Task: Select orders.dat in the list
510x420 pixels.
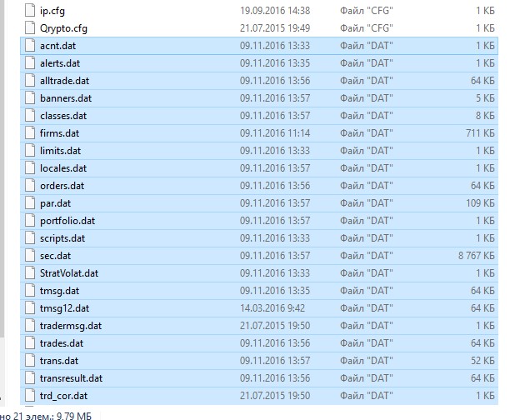Action: point(62,186)
